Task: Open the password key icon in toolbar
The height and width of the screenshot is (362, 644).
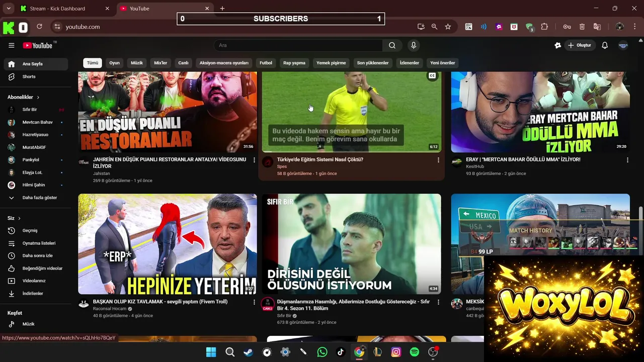Action: point(567,27)
